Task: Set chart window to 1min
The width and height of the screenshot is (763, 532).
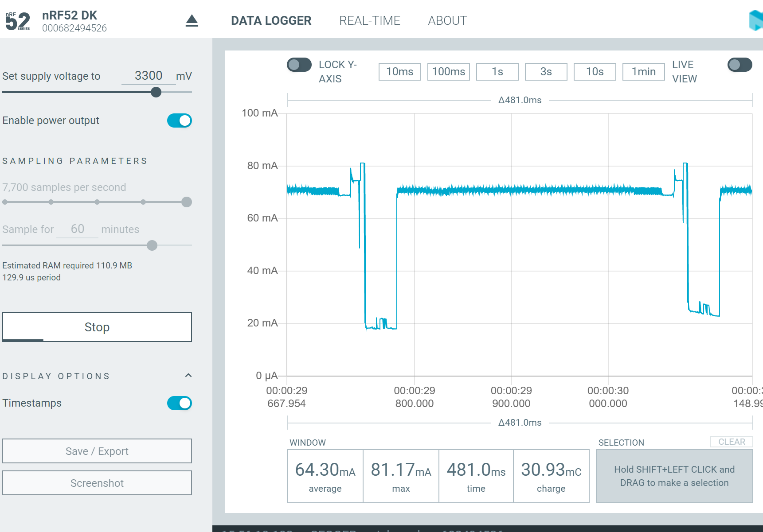Action: point(644,72)
